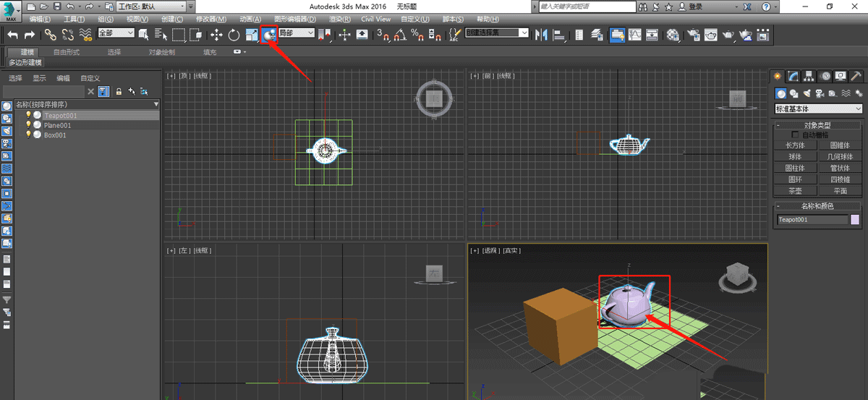Viewport: 868px width, 400px height.
Task: Choose the Rectangular Selection Region tool
Action: pos(178,34)
